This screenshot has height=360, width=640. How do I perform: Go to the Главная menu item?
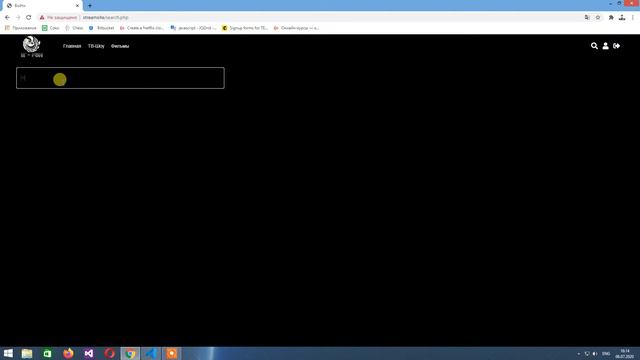[72, 46]
